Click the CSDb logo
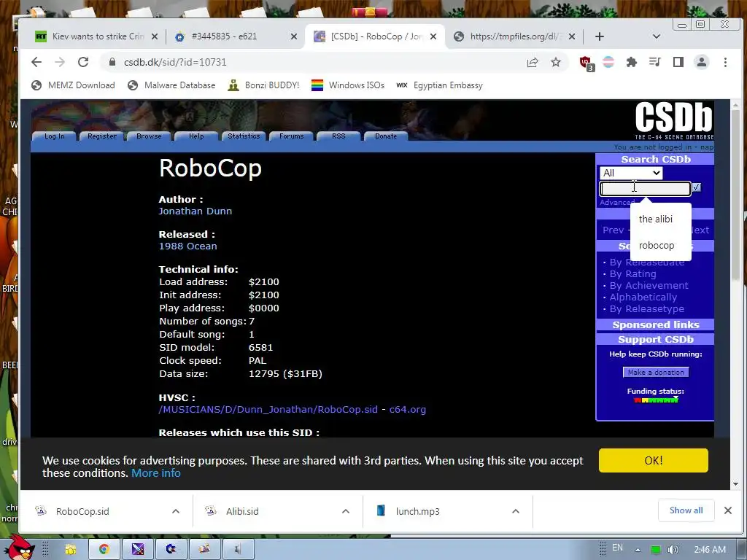The width and height of the screenshot is (747, 560). pyautogui.click(x=674, y=120)
